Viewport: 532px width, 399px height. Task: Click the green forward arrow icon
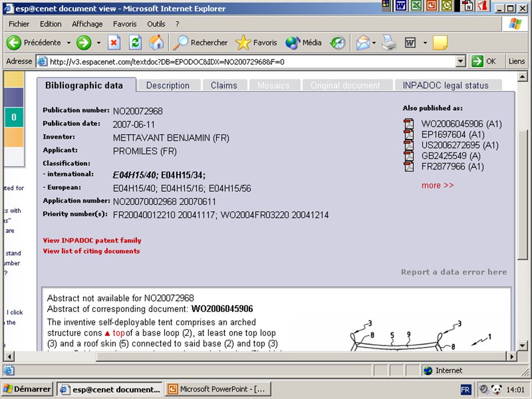click(84, 43)
